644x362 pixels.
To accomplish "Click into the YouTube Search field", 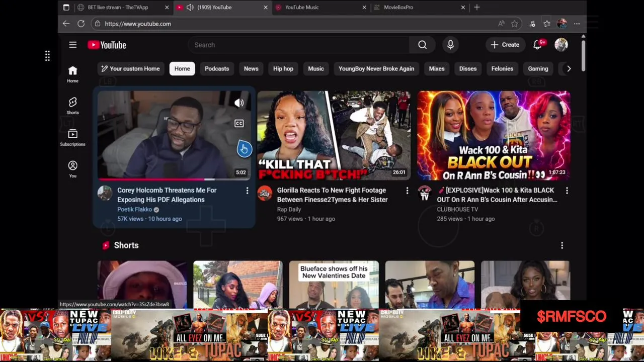I will point(299,45).
